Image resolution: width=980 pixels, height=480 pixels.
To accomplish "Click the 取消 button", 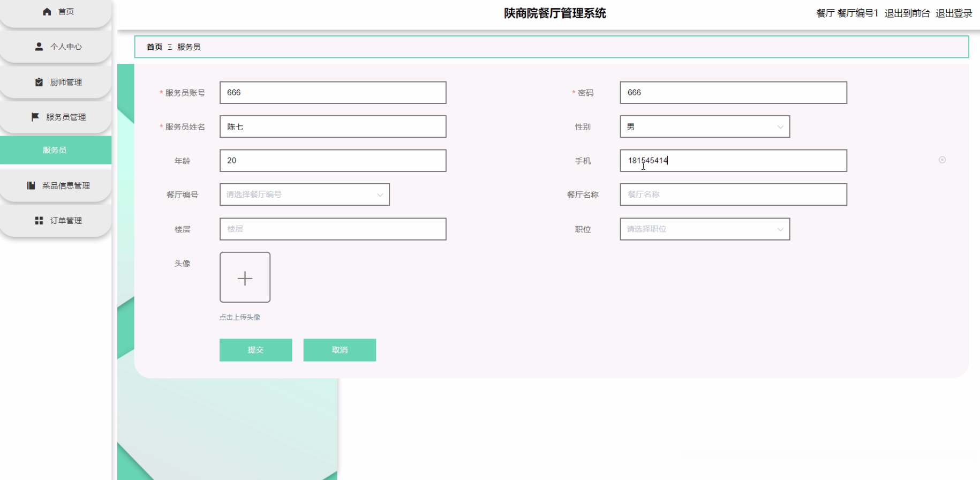I will [340, 350].
